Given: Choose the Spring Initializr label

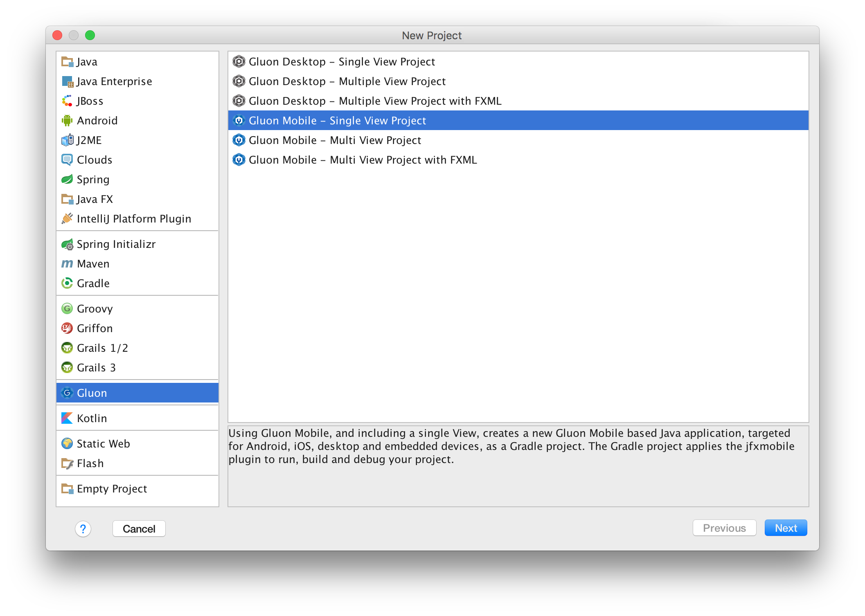Looking at the screenshot, I should (116, 244).
